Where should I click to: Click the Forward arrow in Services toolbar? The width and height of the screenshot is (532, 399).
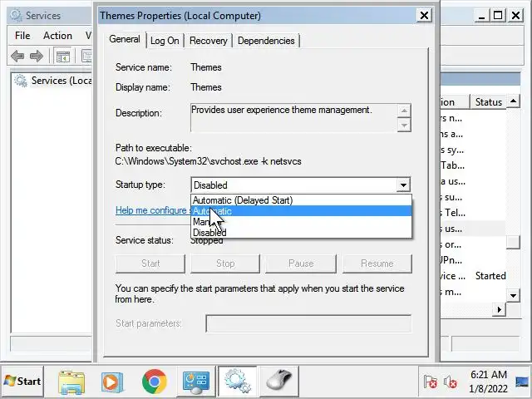[37, 56]
